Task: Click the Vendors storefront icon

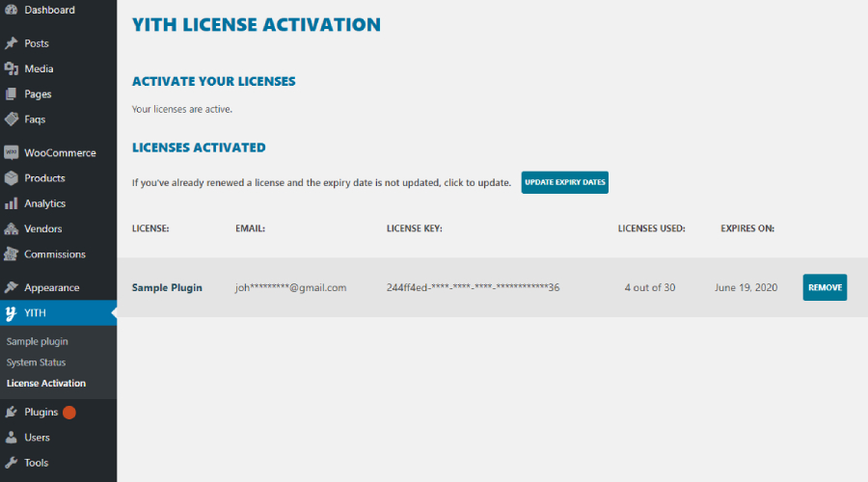Action: pyautogui.click(x=11, y=228)
